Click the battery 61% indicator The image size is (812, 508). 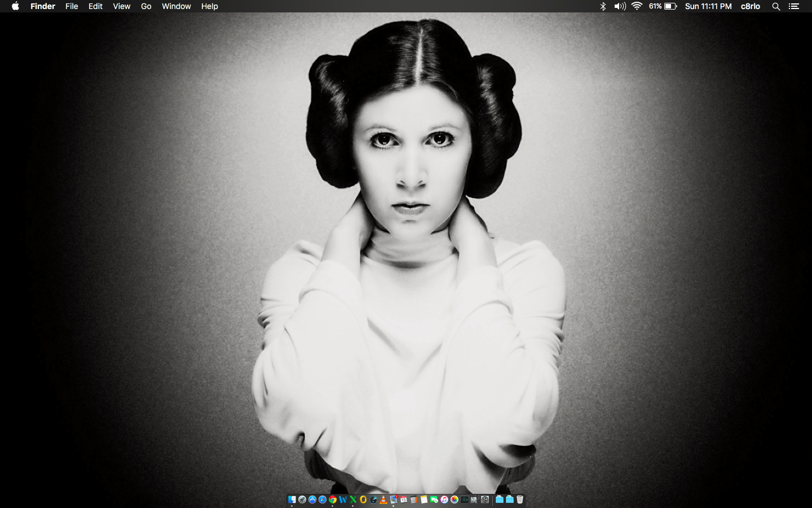pos(663,6)
